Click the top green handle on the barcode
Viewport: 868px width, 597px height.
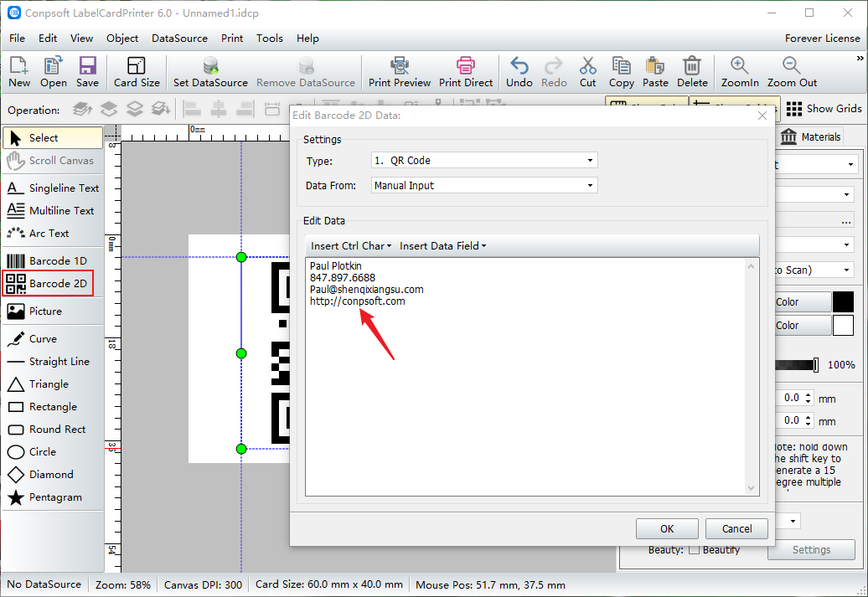pyautogui.click(x=241, y=257)
